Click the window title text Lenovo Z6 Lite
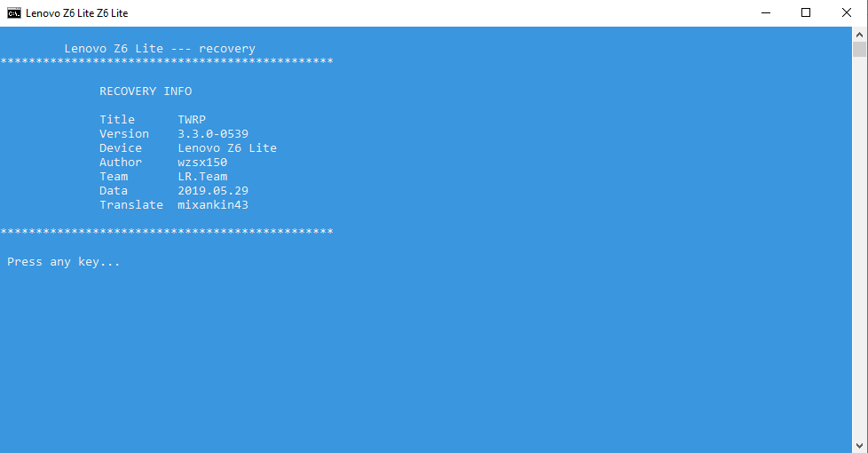This screenshot has width=868, height=453. (x=77, y=13)
